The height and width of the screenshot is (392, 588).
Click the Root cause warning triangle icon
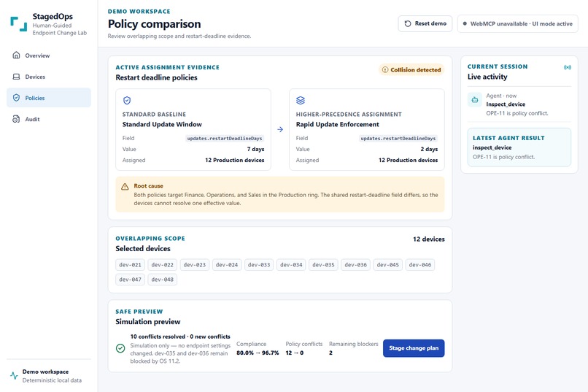[125, 186]
